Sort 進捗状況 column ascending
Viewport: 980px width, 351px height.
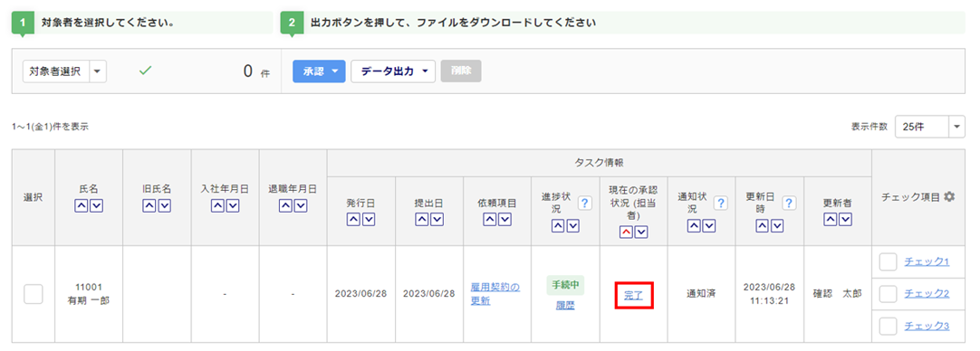pyautogui.click(x=558, y=226)
